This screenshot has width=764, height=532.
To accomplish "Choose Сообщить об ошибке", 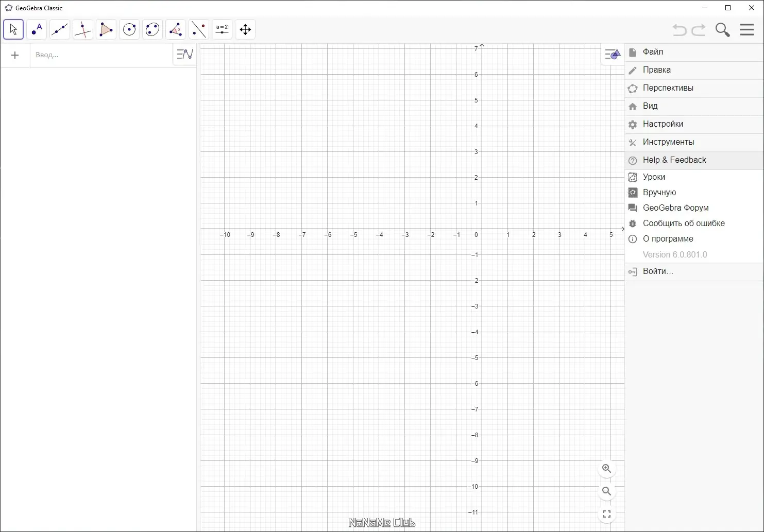I will coord(694,224).
